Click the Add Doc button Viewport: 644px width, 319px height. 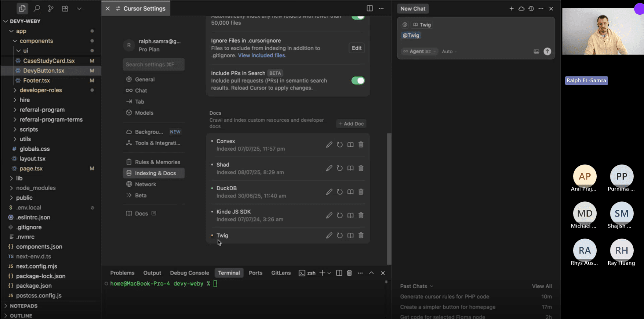click(351, 124)
